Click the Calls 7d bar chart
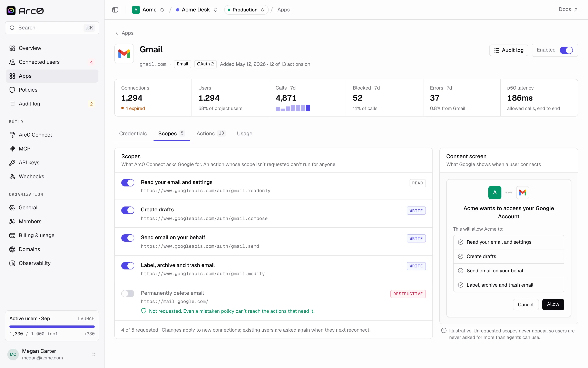The width and height of the screenshot is (588, 368). click(x=293, y=108)
